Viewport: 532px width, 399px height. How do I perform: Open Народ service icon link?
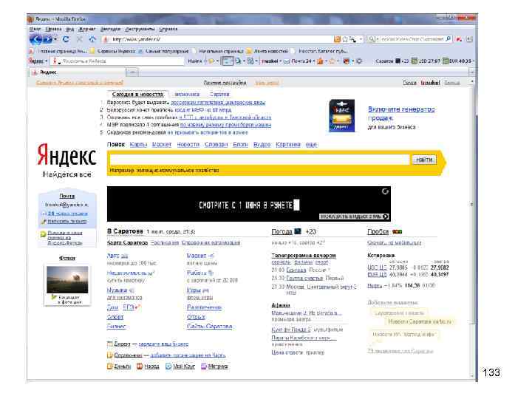(148, 366)
